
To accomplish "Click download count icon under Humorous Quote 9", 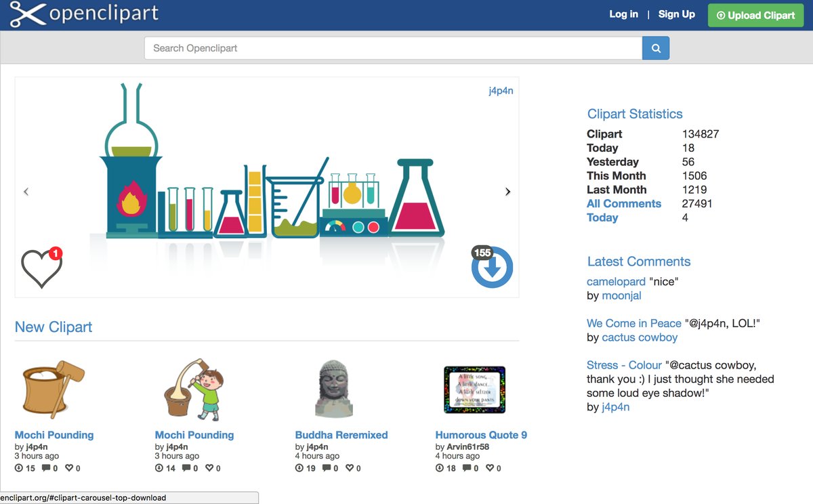I will click(x=440, y=468).
